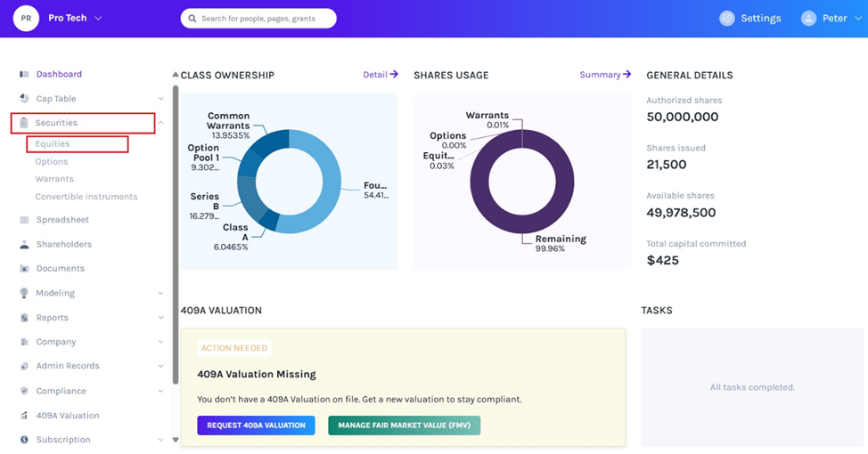Select Equities under Securities
This screenshot has width=868, height=454.
(x=53, y=143)
